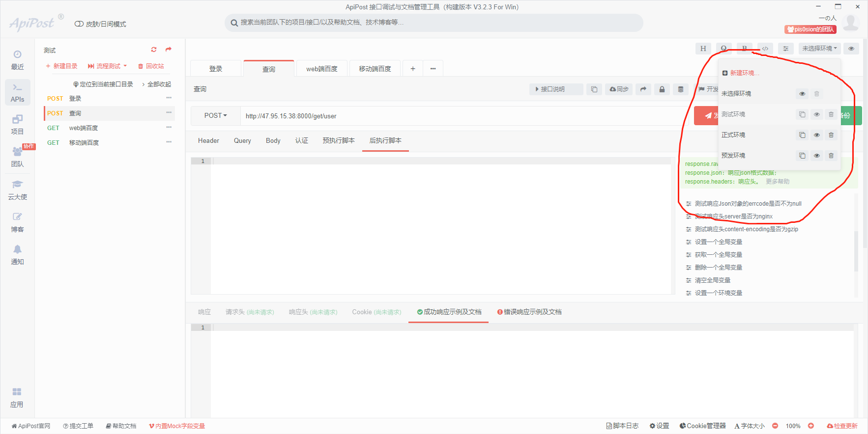Open the 项目 projects sidebar section
This screenshot has width=868, height=434.
point(17,125)
